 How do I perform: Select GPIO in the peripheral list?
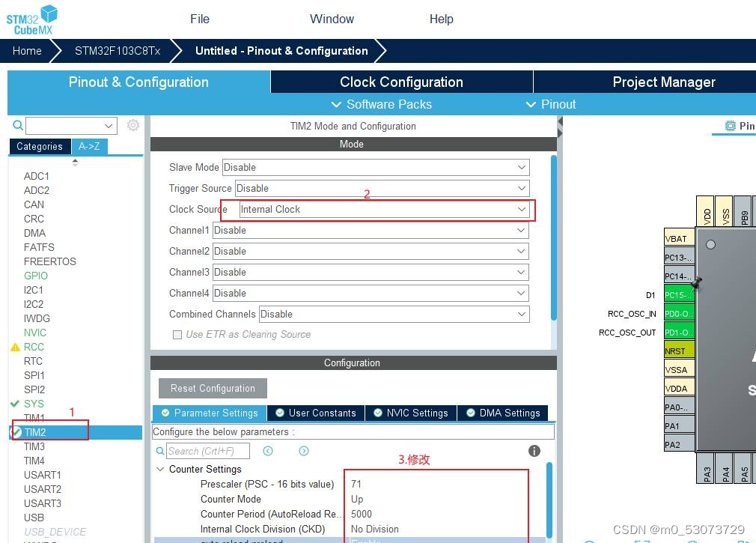click(x=36, y=276)
